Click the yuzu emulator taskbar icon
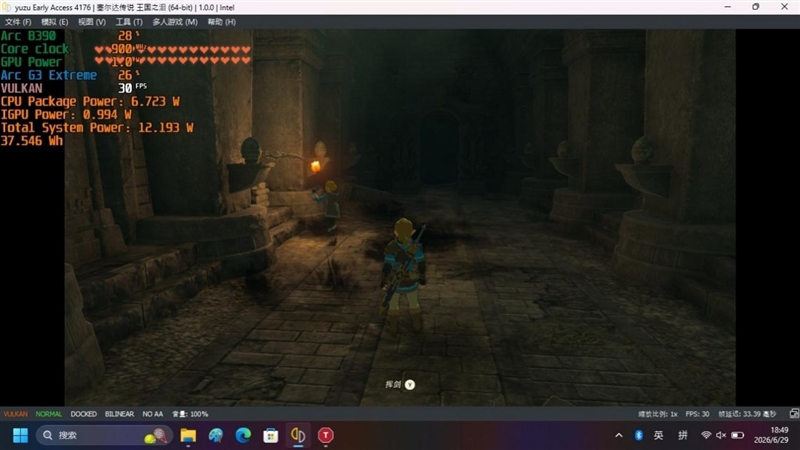The width and height of the screenshot is (800, 450). (298, 435)
